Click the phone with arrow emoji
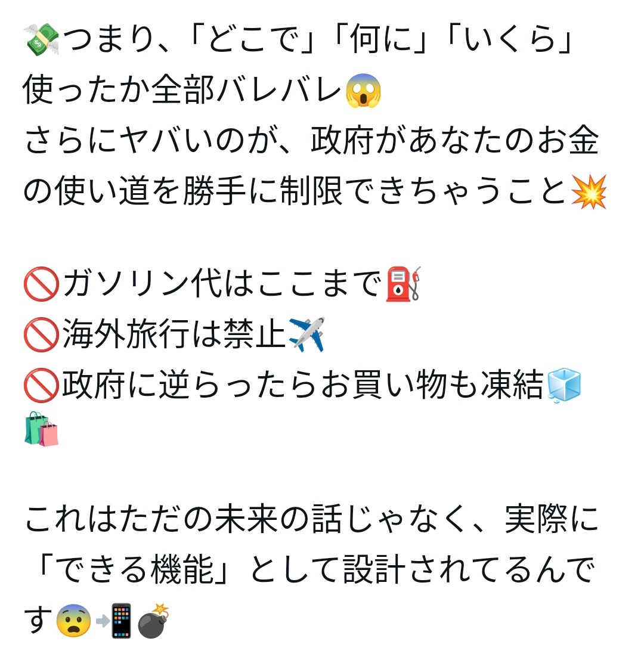The width and height of the screenshot is (644, 663). click(x=114, y=621)
